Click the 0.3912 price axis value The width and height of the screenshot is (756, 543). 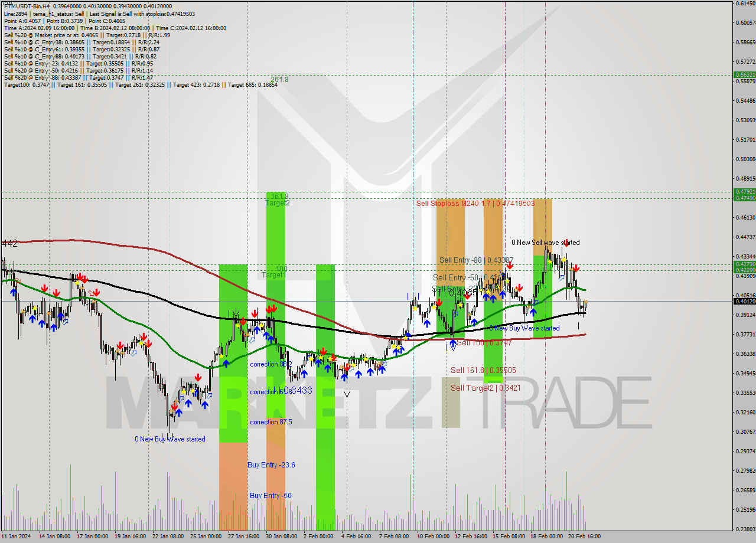745,315
